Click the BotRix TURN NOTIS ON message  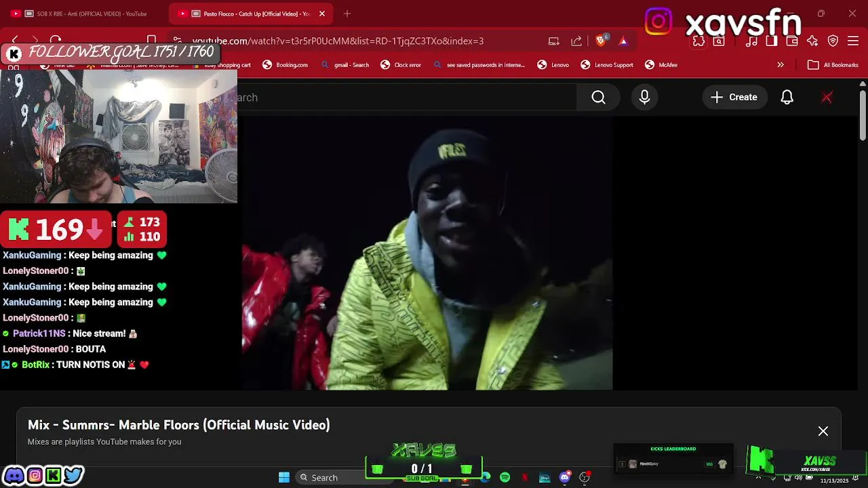tap(75, 365)
